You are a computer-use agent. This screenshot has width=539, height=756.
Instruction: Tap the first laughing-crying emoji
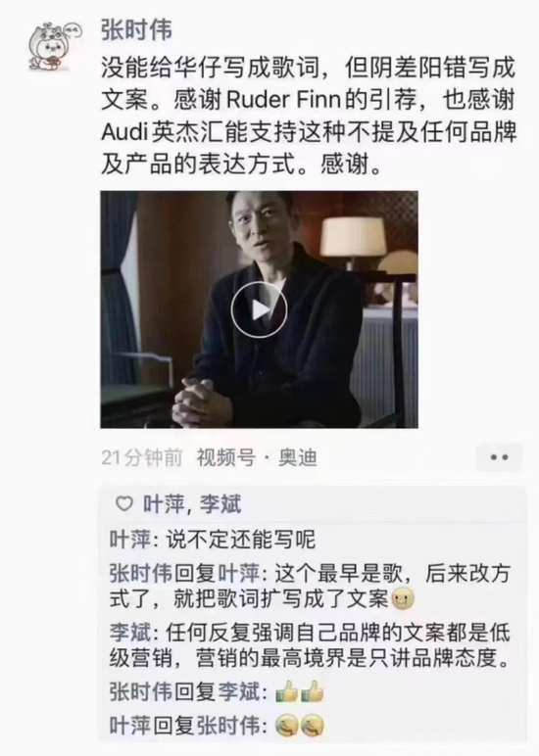(286, 726)
